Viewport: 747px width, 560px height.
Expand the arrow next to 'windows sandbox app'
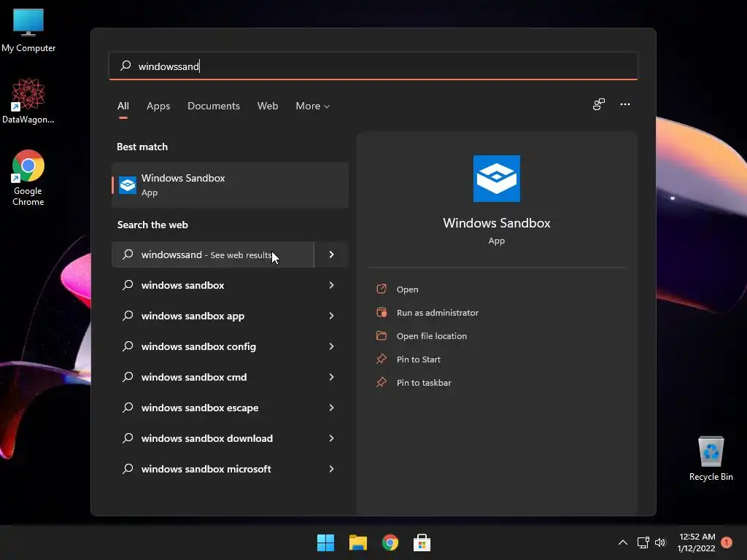click(x=332, y=315)
